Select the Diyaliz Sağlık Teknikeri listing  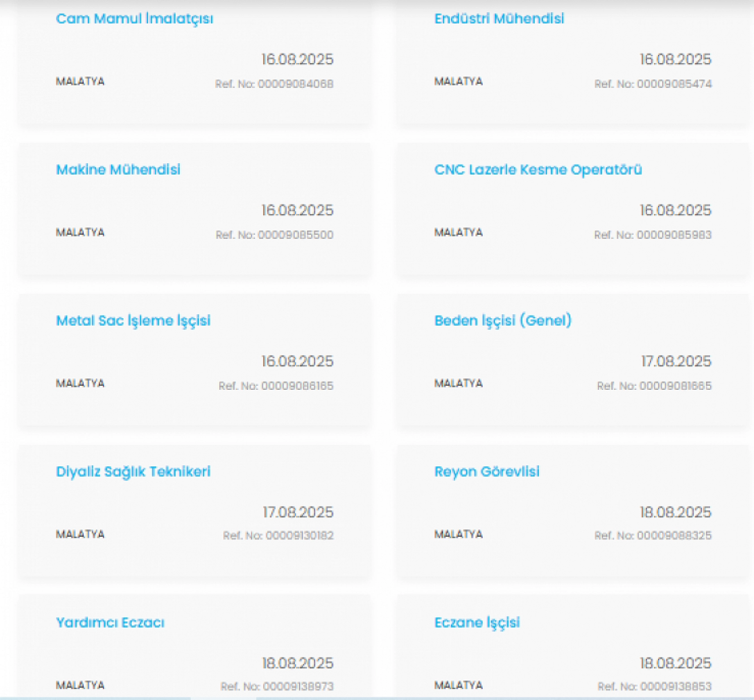[x=133, y=472]
